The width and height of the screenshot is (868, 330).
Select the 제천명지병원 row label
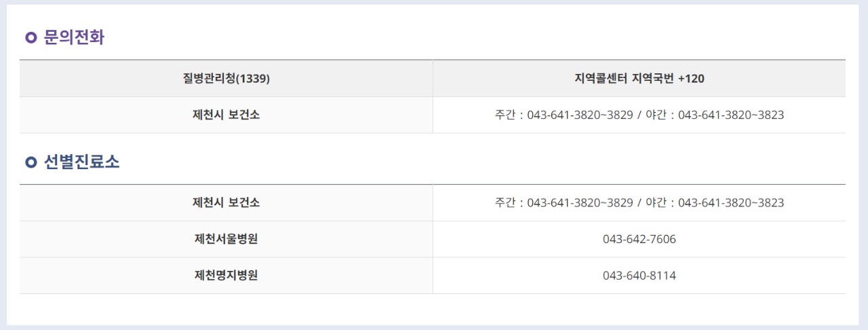click(226, 276)
